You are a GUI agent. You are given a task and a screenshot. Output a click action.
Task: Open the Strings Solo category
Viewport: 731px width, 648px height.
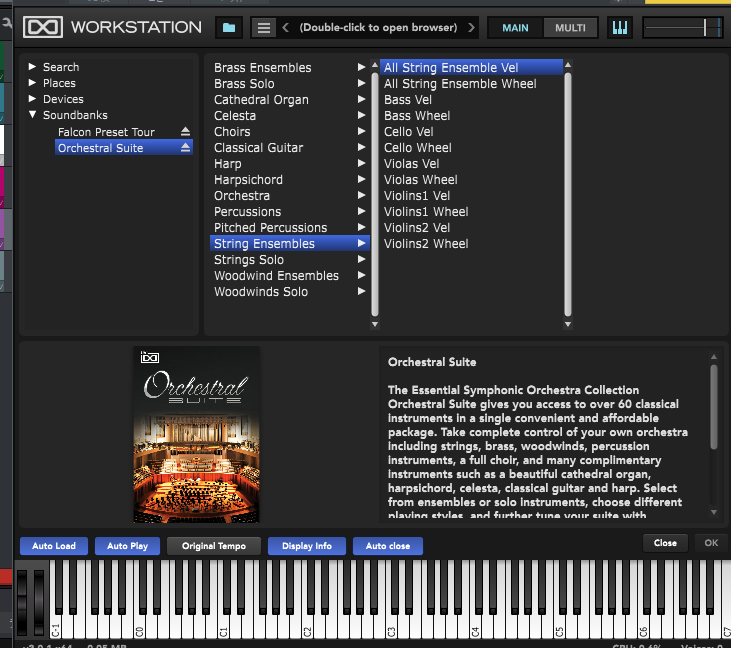[290, 260]
